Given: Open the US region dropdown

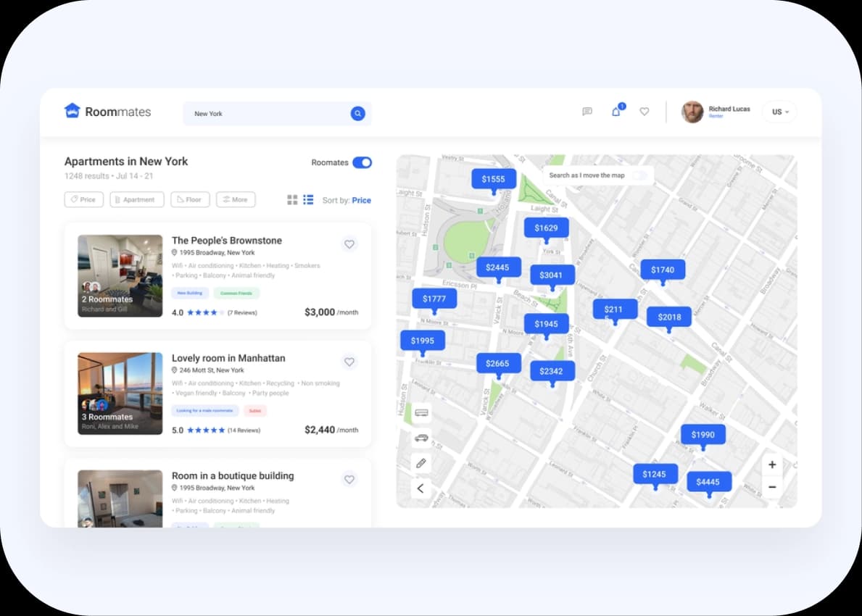Looking at the screenshot, I should pyautogui.click(x=780, y=112).
